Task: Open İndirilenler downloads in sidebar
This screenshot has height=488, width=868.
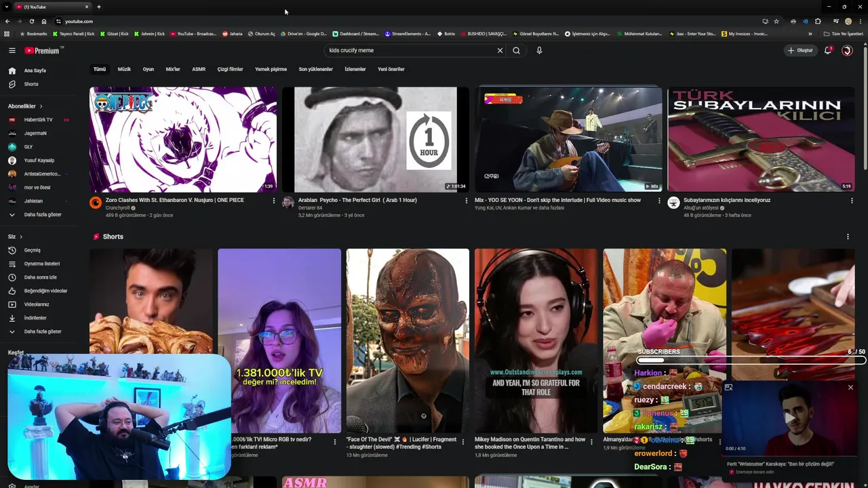Action: coord(35,318)
